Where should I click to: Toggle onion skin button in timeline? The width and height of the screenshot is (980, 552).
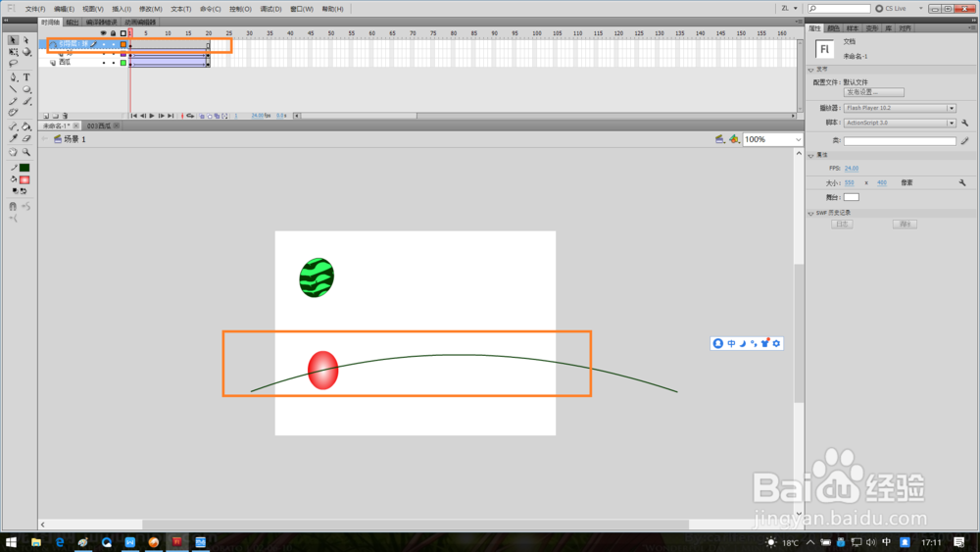coord(202,117)
